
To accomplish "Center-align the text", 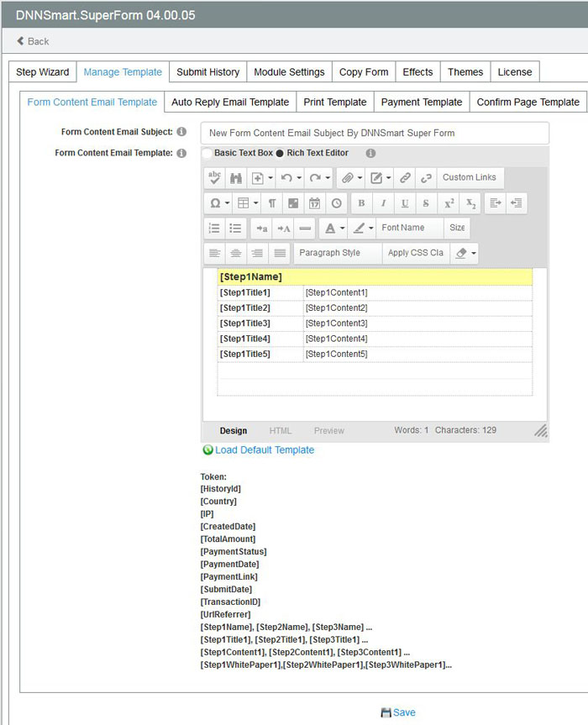I will [x=236, y=253].
